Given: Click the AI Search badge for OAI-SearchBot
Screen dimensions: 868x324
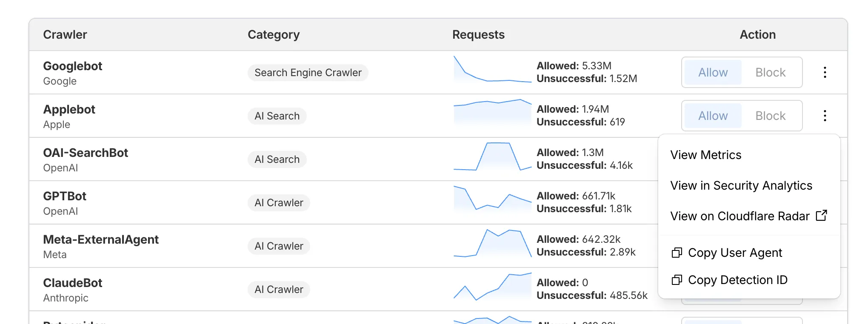Looking at the screenshot, I should (x=277, y=159).
